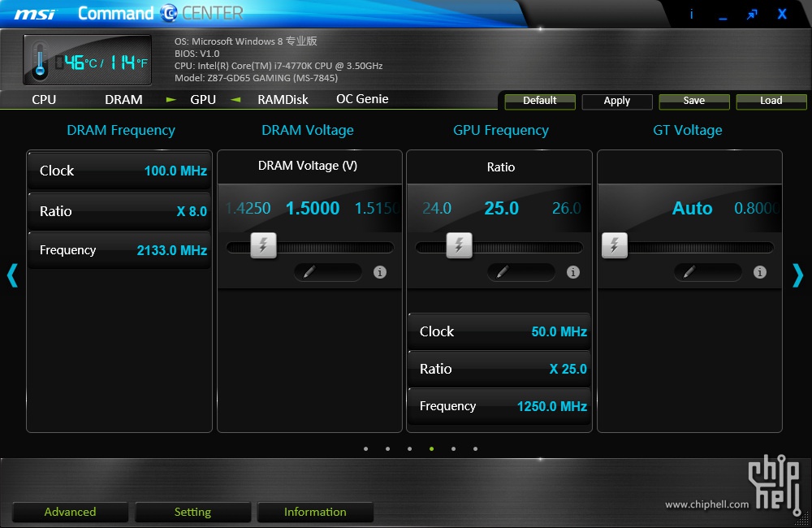The image size is (812, 528).
Task: Open the OC Genie tab
Action: click(362, 99)
